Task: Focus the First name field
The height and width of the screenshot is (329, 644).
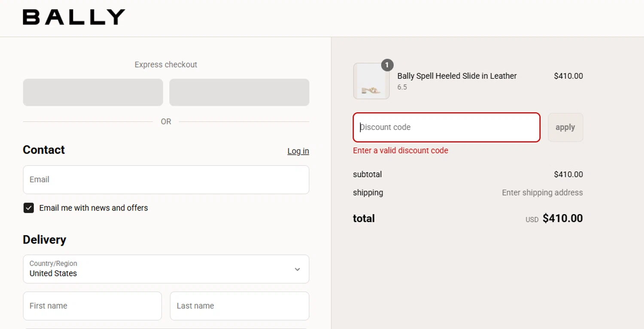Action: (x=92, y=306)
